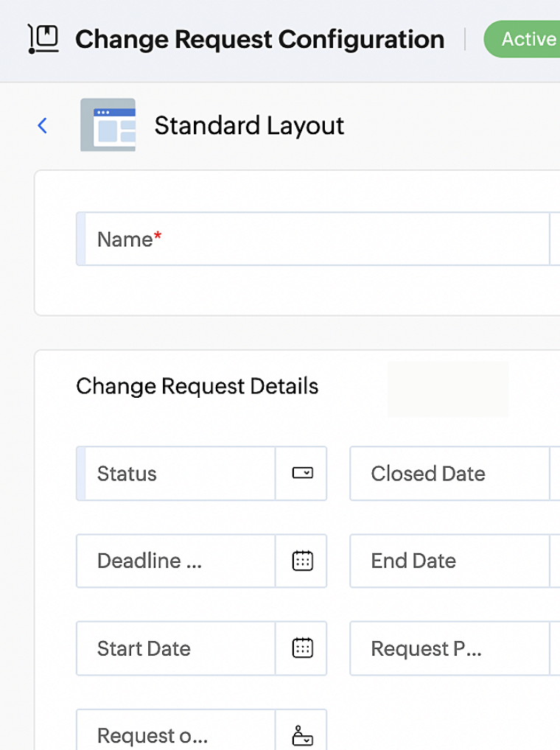
Task: Select the Change Request Details section heading
Action: click(x=197, y=386)
